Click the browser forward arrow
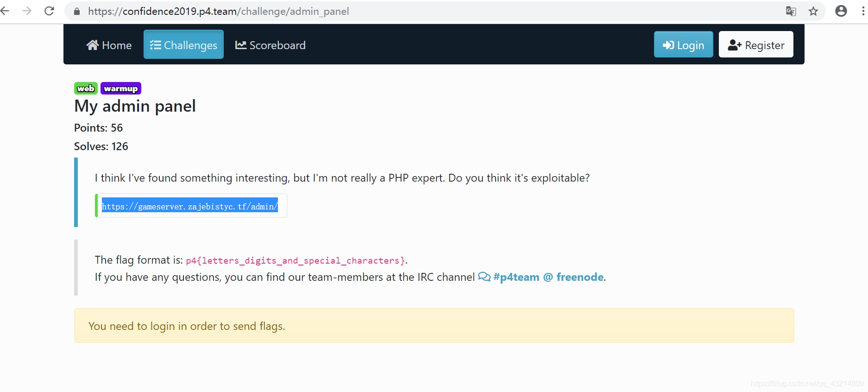Screen dimensions: 868x392 (x=27, y=11)
